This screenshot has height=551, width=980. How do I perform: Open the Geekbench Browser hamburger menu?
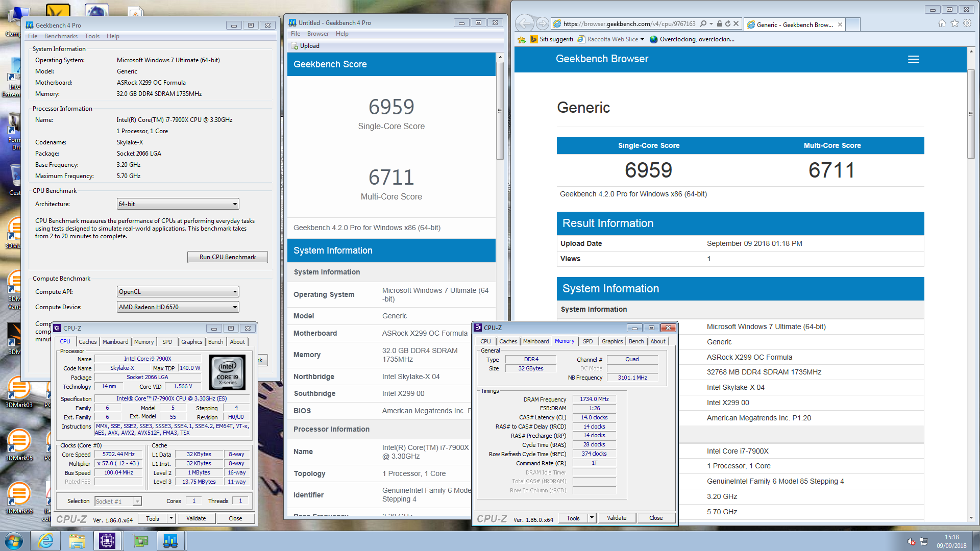(914, 59)
